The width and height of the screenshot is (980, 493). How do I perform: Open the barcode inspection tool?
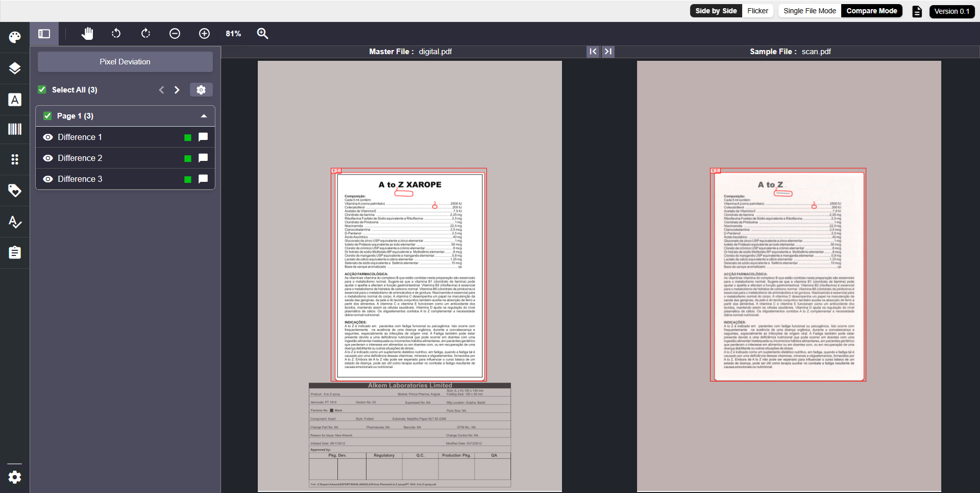click(x=15, y=129)
